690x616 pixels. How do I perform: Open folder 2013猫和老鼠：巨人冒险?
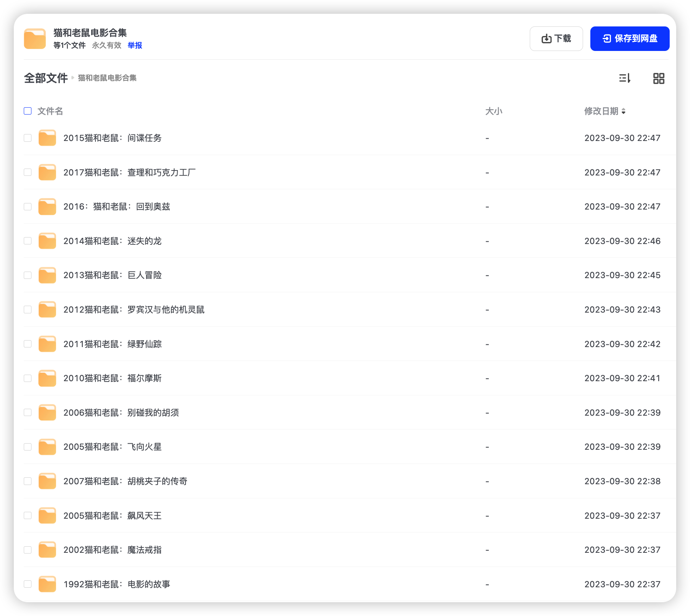(112, 275)
